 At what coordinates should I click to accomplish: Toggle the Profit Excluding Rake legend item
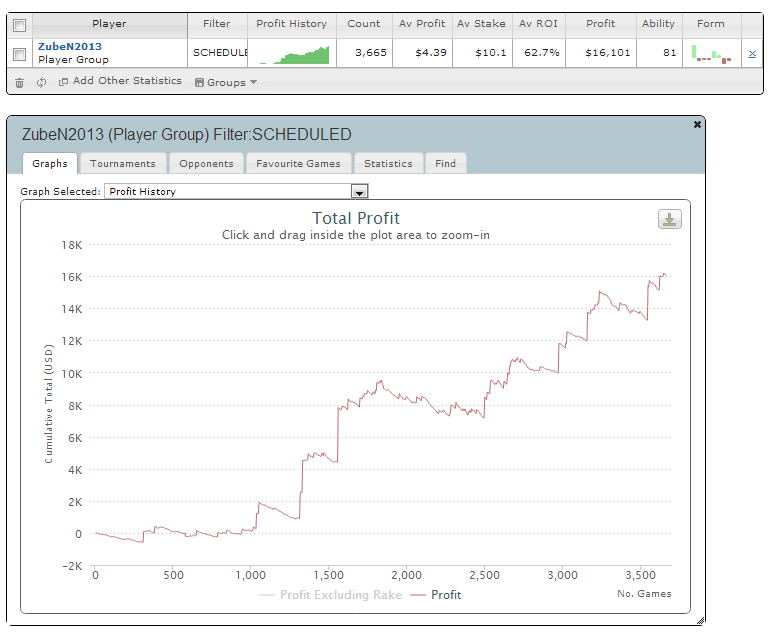[x=330, y=595]
